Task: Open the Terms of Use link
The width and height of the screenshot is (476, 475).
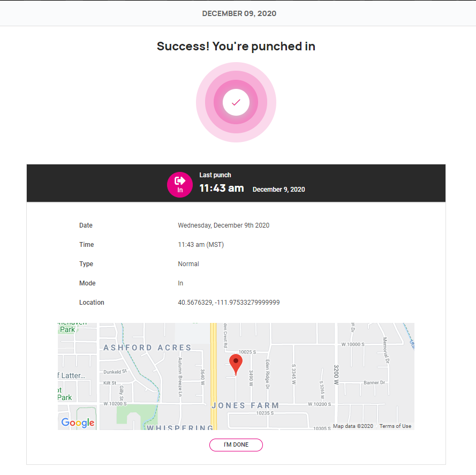Action: click(395, 426)
